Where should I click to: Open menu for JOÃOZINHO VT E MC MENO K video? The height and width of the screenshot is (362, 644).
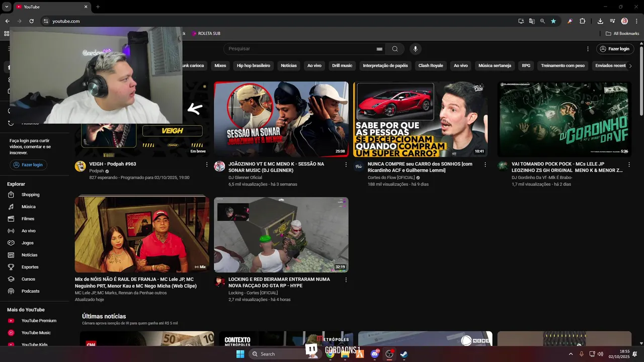(346, 164)
